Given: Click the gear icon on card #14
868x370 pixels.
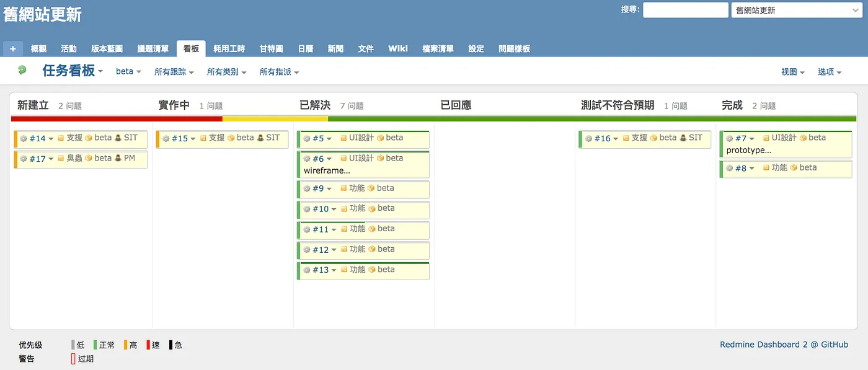Looking at the screenshot, I should tap(24, 138).
